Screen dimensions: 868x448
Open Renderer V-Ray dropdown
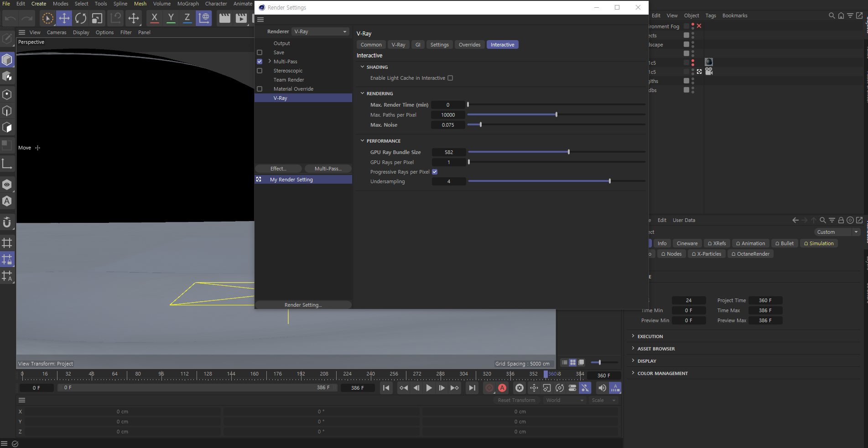[321, 31]
